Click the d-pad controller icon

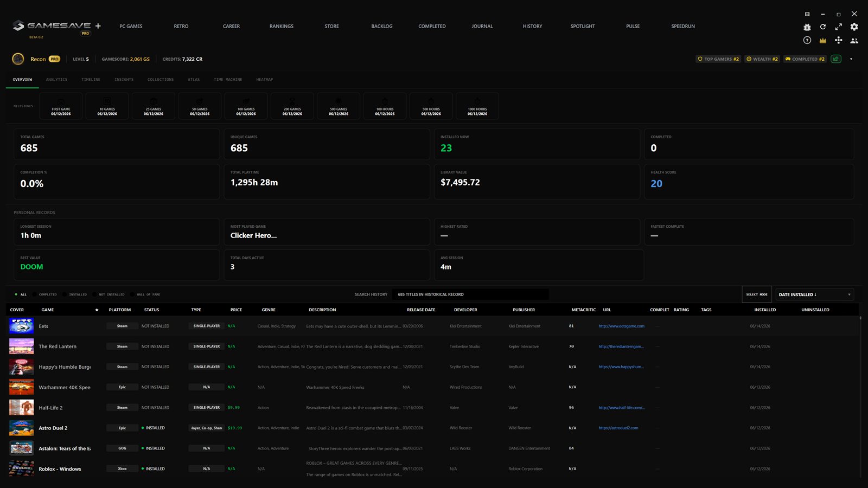(838, 40)
